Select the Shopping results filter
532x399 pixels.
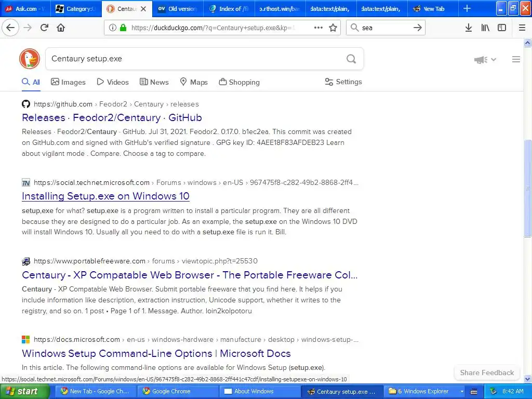point(239,82)
